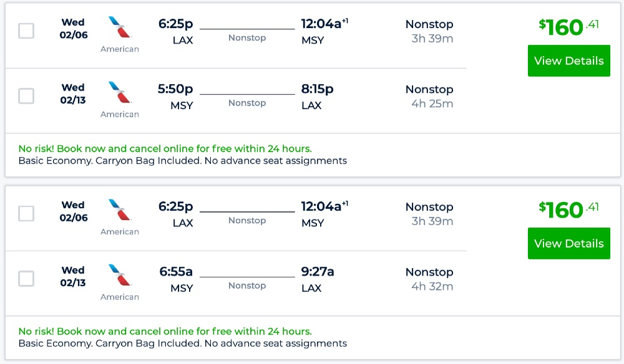The image size is (624, 364).
Task: Click American logo on first card's 6:25p departure
Action: [x=120, y=27]
